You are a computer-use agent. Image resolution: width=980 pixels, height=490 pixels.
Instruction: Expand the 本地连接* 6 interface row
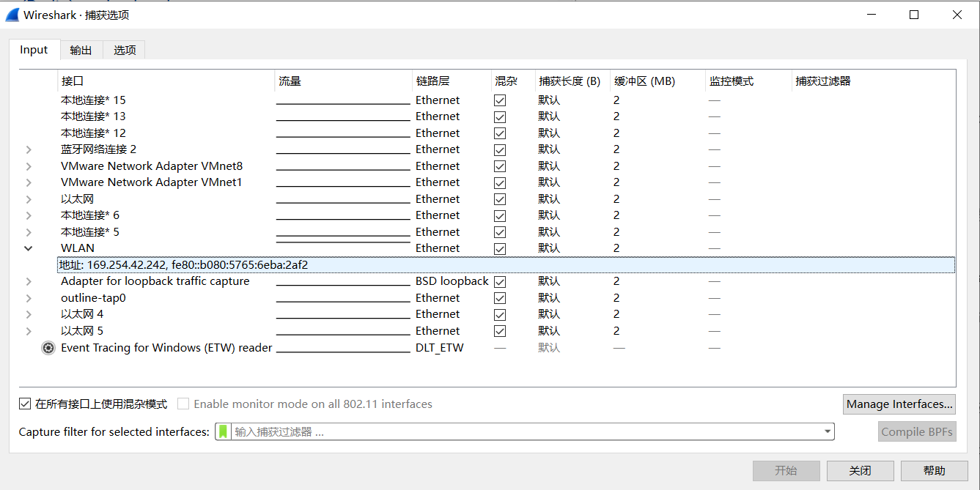pyautogui.click(x=29, y=215)
